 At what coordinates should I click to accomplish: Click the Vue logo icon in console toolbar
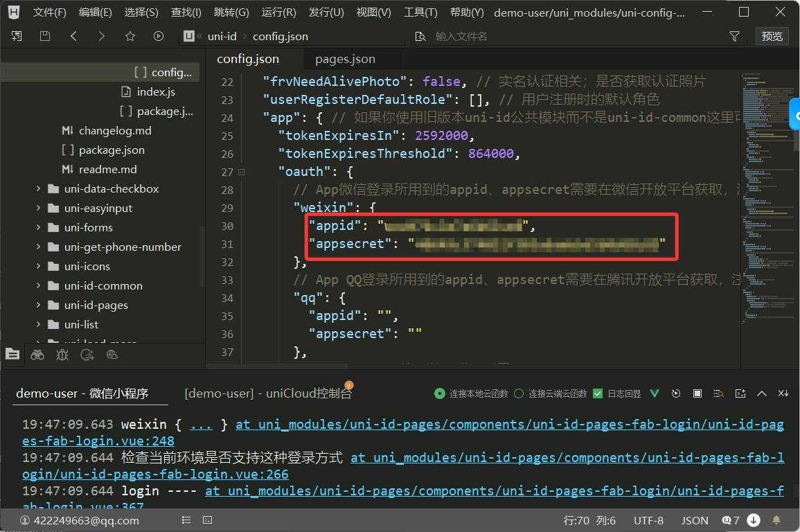click(655, 393)
